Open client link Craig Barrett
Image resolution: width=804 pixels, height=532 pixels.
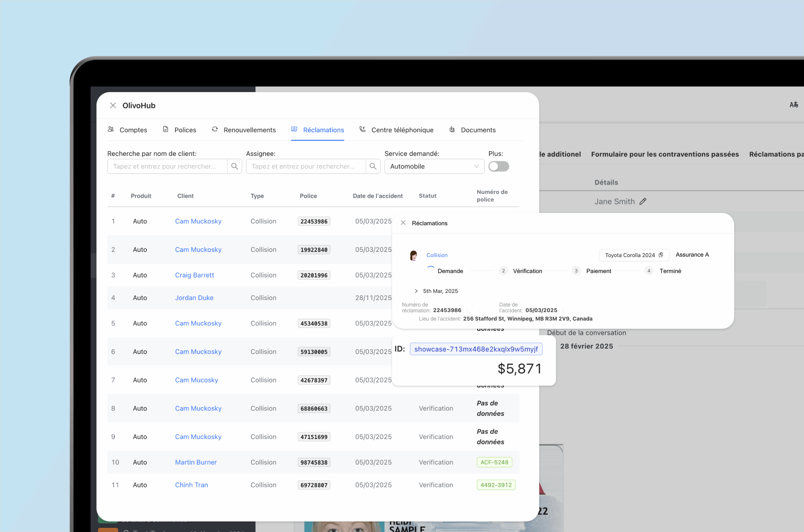tap(194, 275)
